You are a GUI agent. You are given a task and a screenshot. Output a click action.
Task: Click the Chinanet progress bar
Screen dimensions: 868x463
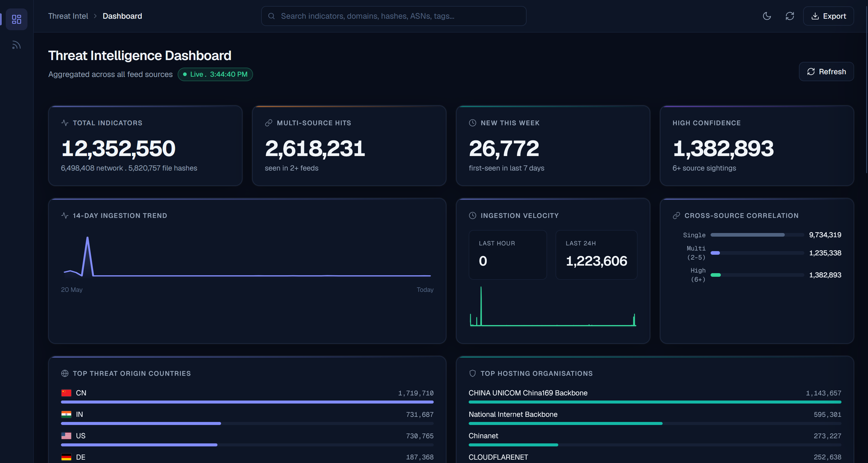(655, 445)
